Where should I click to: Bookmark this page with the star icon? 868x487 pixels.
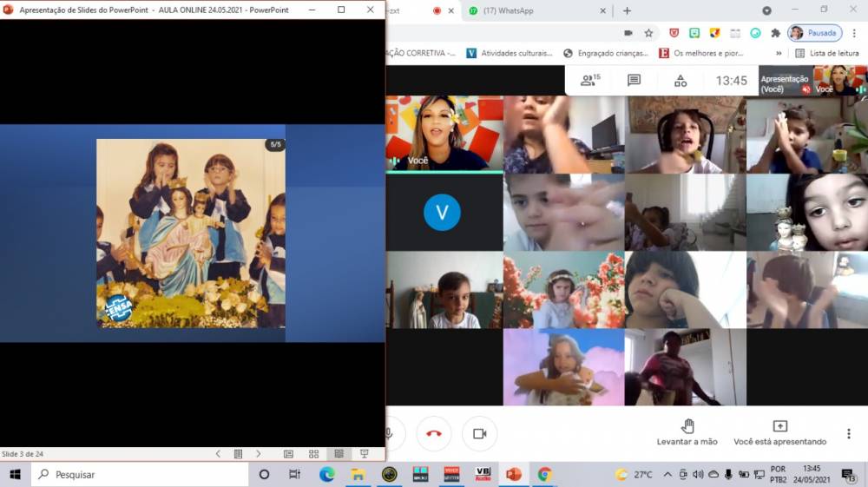pyautogui.click(x=648, y=33)
